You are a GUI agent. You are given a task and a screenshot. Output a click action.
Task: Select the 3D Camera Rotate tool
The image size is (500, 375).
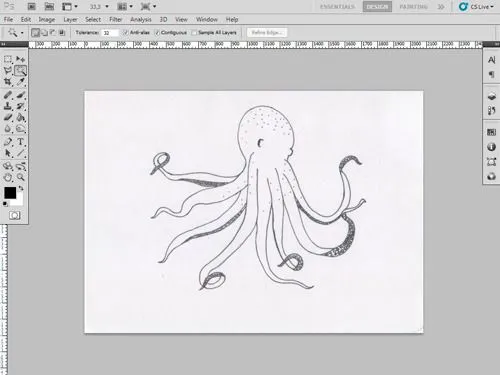[20, 166]
